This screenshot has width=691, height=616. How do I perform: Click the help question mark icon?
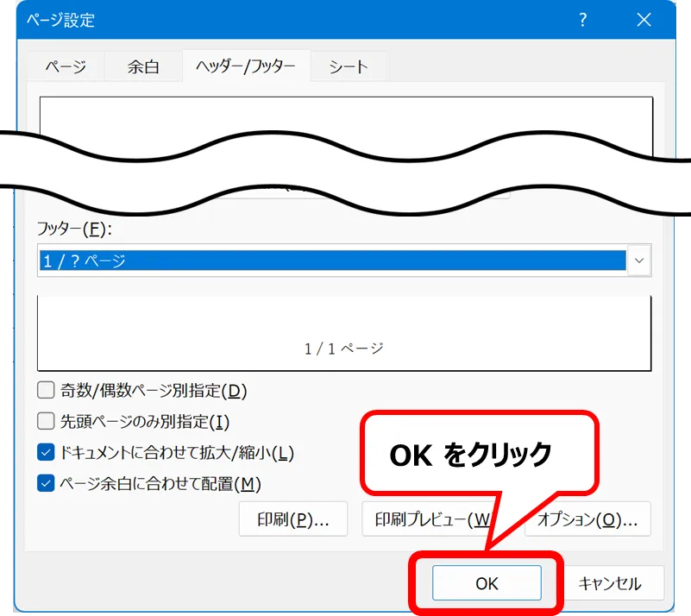coord(582,21)
